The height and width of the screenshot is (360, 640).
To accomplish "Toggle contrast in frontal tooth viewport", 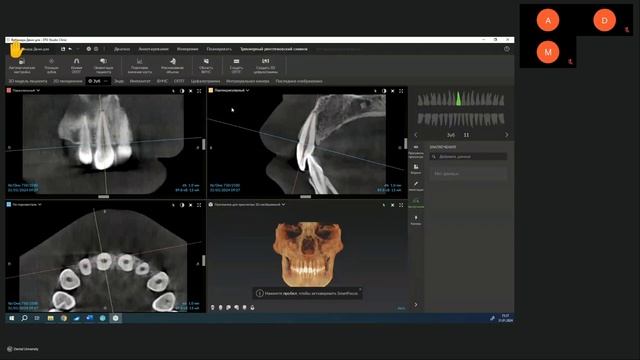I will click(182, 91).
